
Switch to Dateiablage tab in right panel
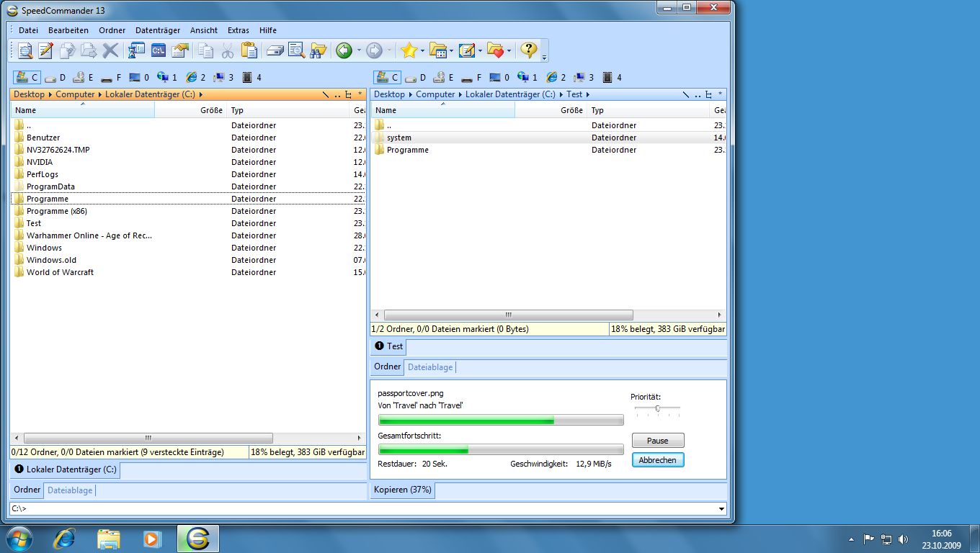430,367
